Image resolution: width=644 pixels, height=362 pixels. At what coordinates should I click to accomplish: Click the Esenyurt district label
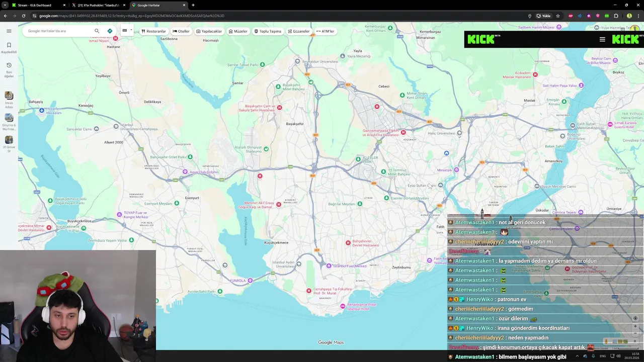[192, 198]
